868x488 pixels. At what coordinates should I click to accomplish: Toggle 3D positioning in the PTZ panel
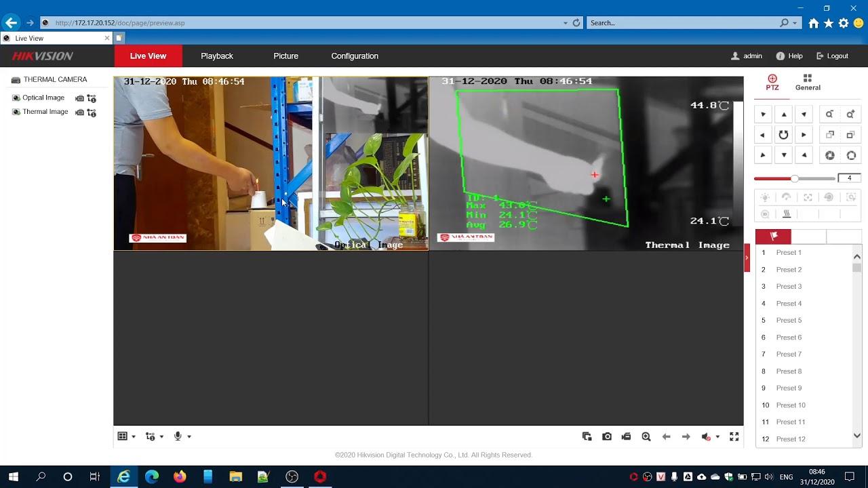pos(765,214)
